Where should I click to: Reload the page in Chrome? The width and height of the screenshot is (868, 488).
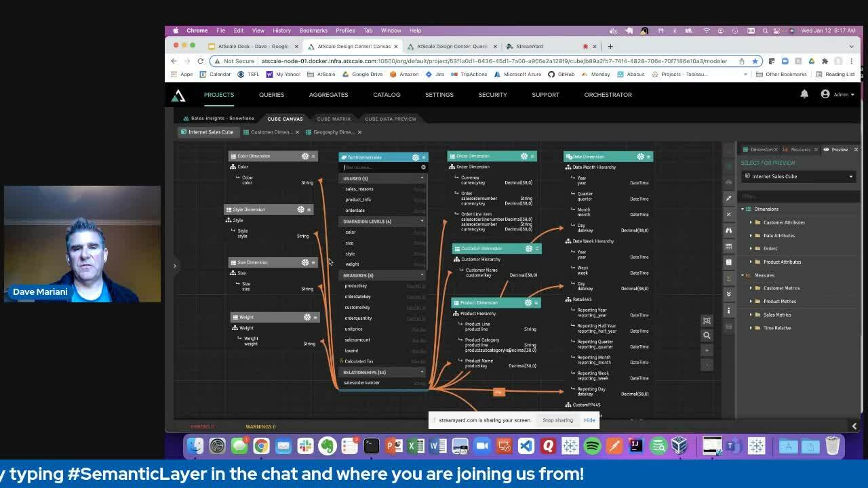[x=200, y=61]
